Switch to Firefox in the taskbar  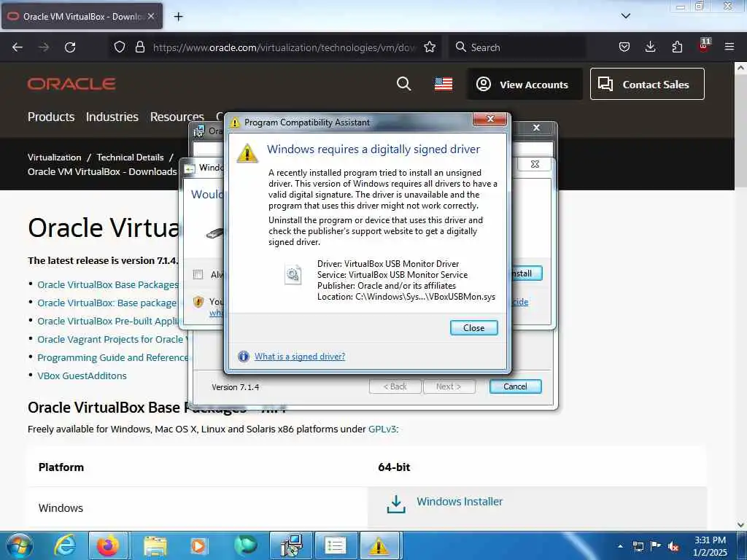[x=108, y=545]
